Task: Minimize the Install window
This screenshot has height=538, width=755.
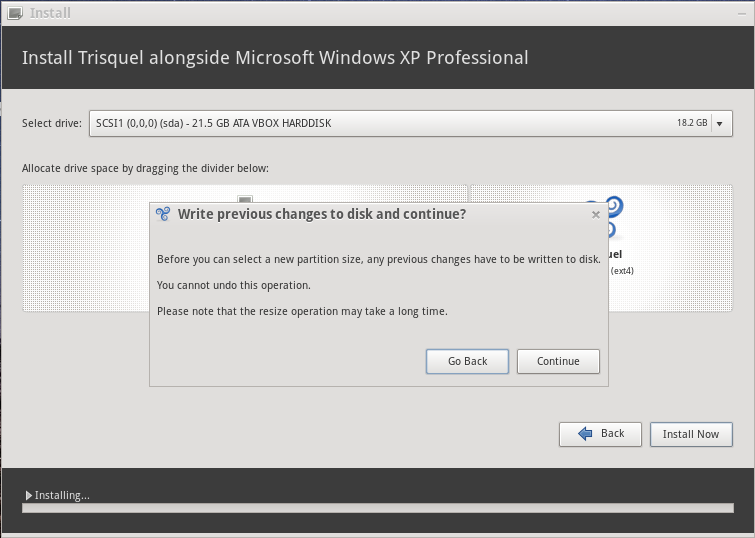Action: coord(741,13)
